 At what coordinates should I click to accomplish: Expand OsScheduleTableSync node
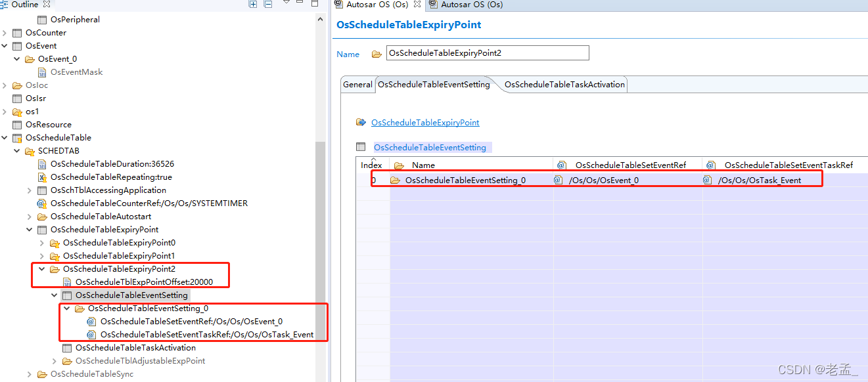[x=30, y=374]
